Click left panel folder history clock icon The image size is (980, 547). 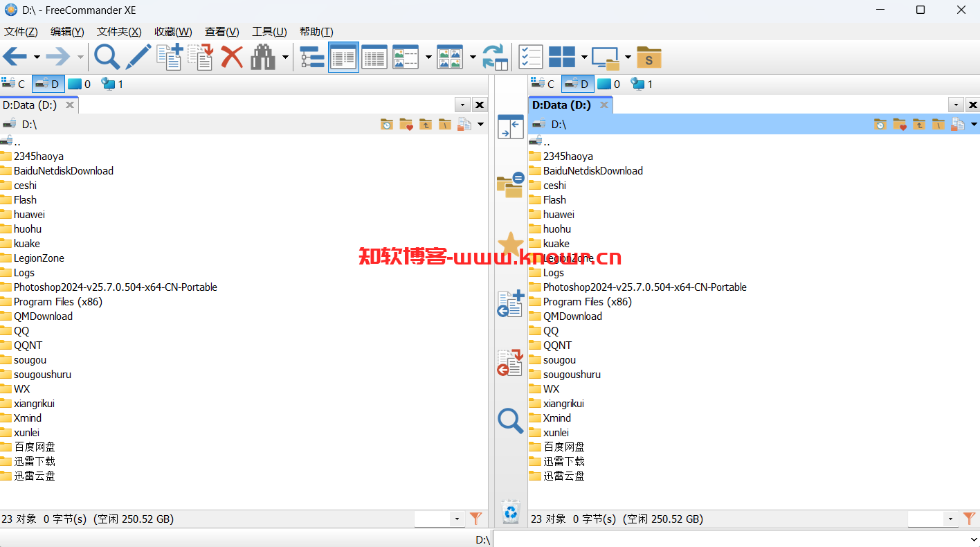(x=387, y=125)
